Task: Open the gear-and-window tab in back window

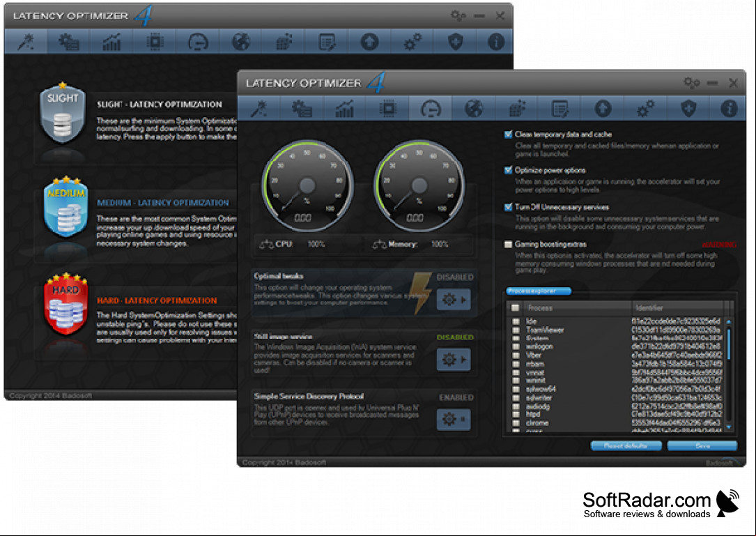Action: (x=69, y=42)
